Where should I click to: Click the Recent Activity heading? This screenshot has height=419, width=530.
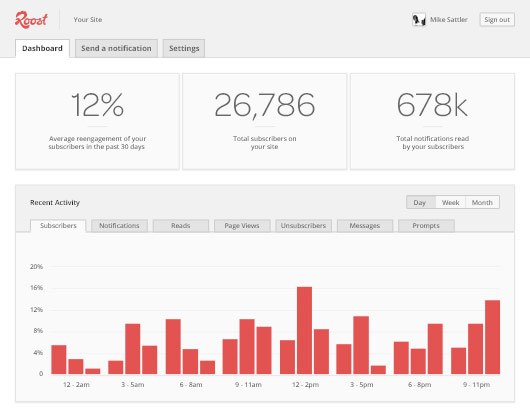[55, 202]
